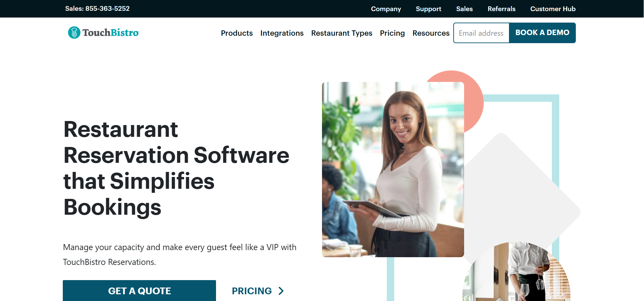644x301 pixels.
Task: Click the GET A QUOTE button
Action: pyautogui.click(x=139, y=291)
